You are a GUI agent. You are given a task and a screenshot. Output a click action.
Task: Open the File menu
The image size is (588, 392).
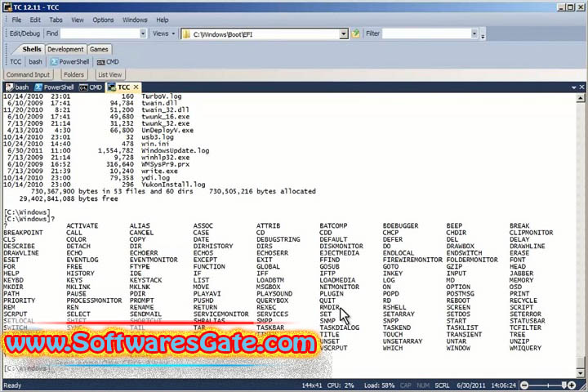(x=16, y=20)
